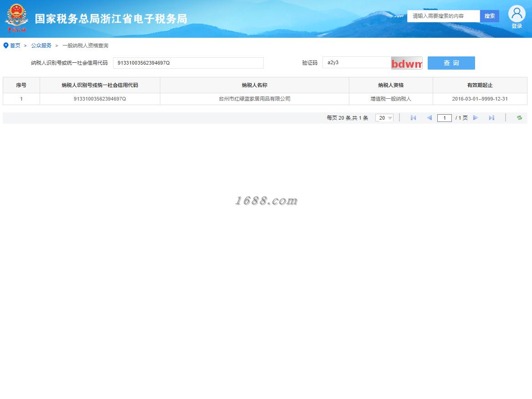532x399 pixels.
Task: Click the 纳税人资格 column header
Action: point(391,85)
